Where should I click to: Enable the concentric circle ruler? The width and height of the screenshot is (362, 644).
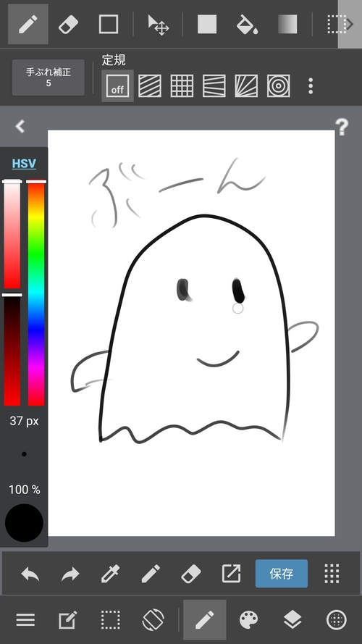pyautogui.click(x=278, y=85)
